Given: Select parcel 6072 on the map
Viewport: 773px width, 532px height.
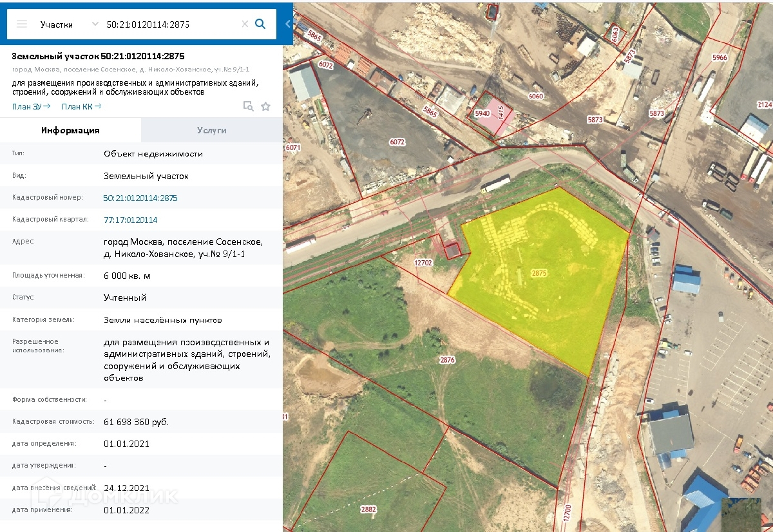Looking at the screenshot, I should 397,141.
